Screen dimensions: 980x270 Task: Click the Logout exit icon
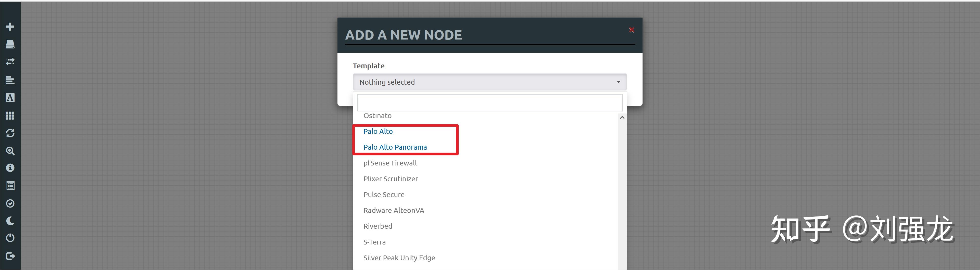pyautogui.click(x=10, y=256)
